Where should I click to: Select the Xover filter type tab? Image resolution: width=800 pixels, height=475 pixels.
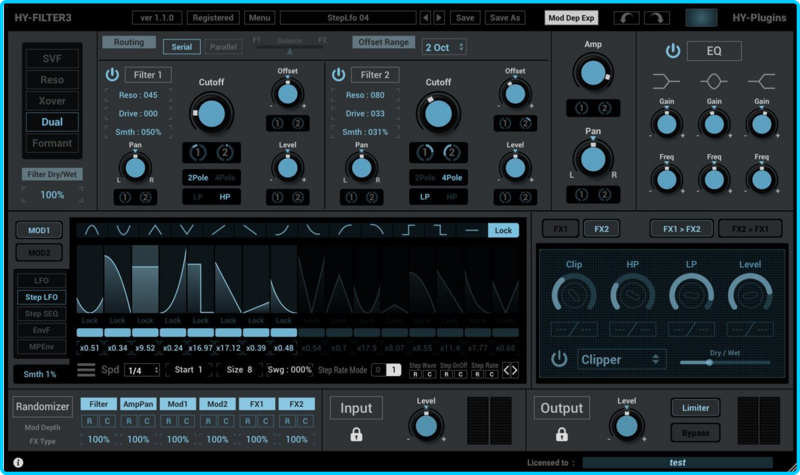coord(52,101)
